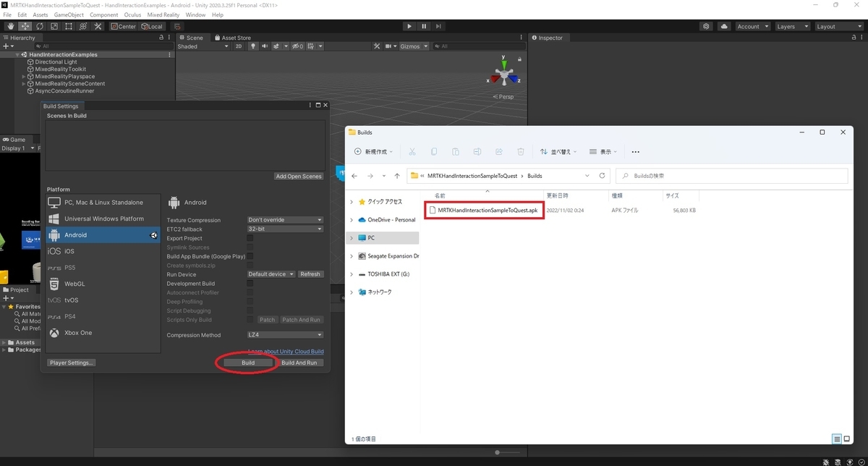Click the Build button
868x466 pixels.
click(x=248, y=363)
